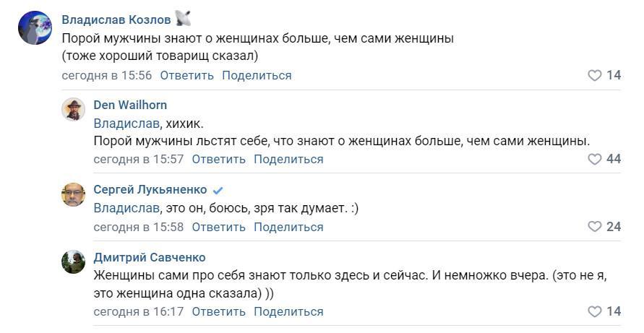Open Владислав Козлов's avatar picture
Screen dimensions: 644x333
click(x=35, y=28)
